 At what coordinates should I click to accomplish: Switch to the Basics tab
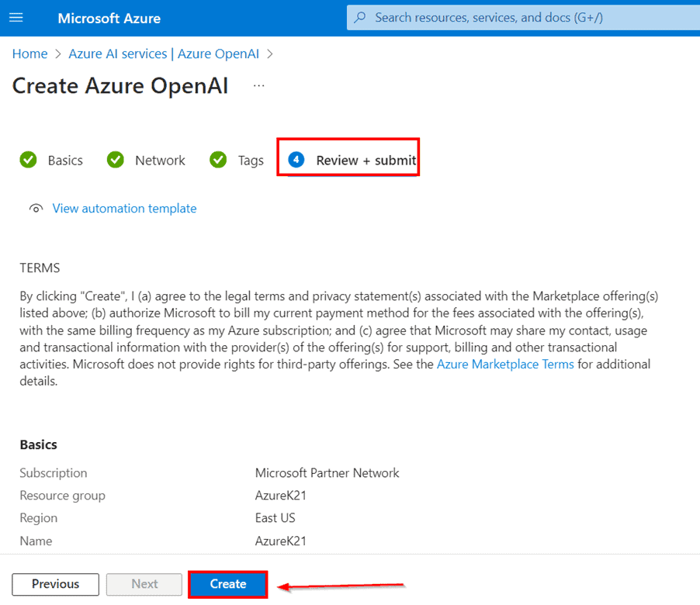tap(65, 161)
